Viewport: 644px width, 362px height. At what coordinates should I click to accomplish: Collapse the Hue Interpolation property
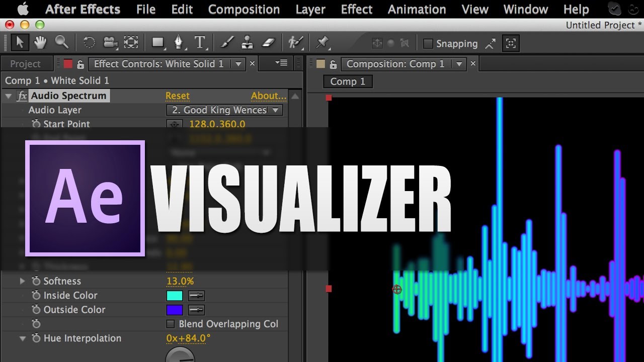coord(22,338)
